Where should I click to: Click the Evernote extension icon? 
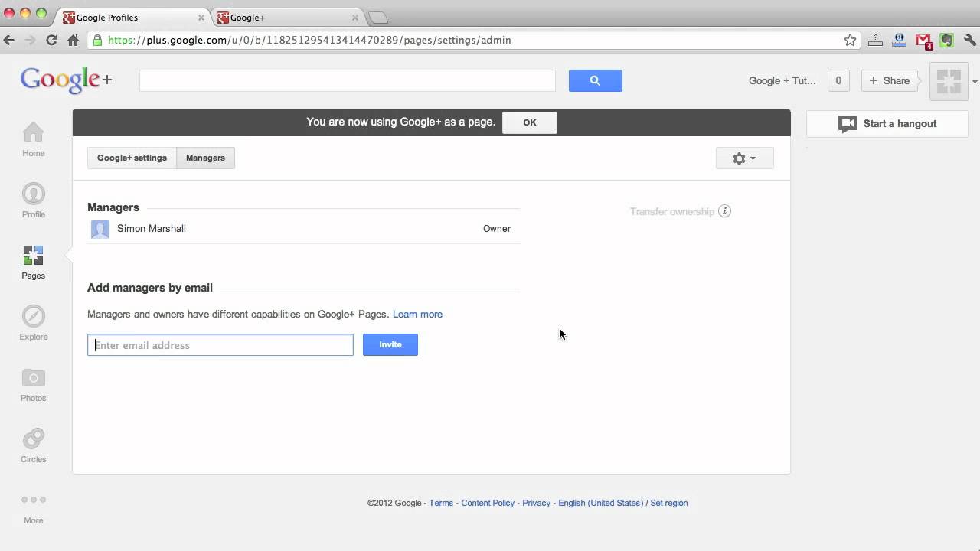click(x=947, y=41)
